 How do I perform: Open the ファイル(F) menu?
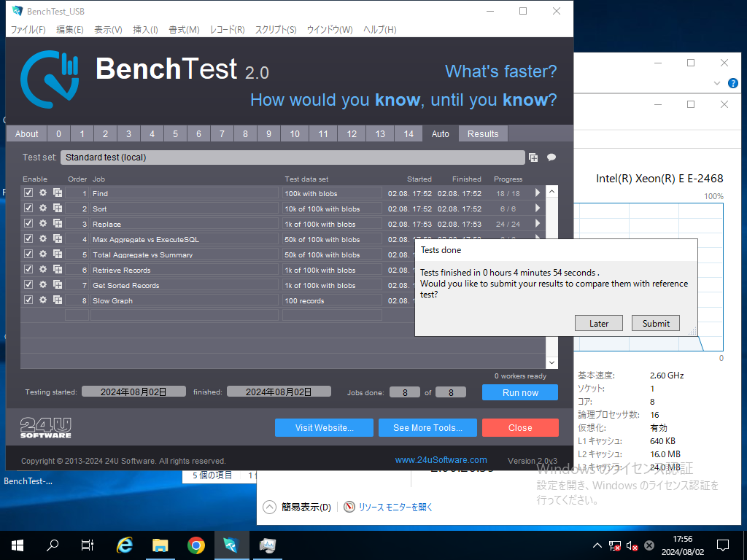(28, 29)
